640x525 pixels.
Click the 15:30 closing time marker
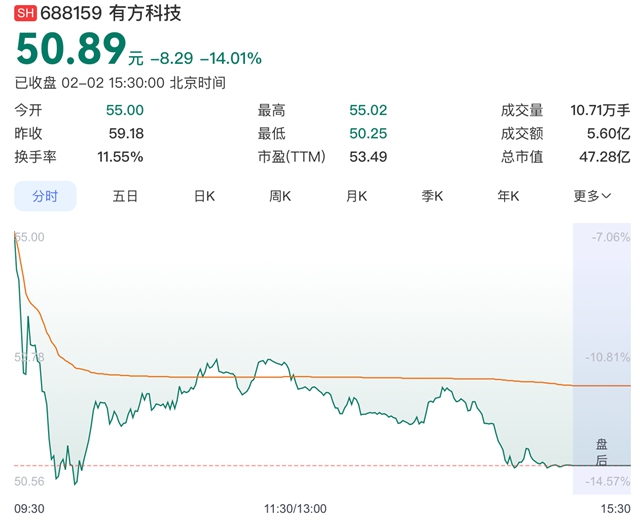tap(614, 508)
